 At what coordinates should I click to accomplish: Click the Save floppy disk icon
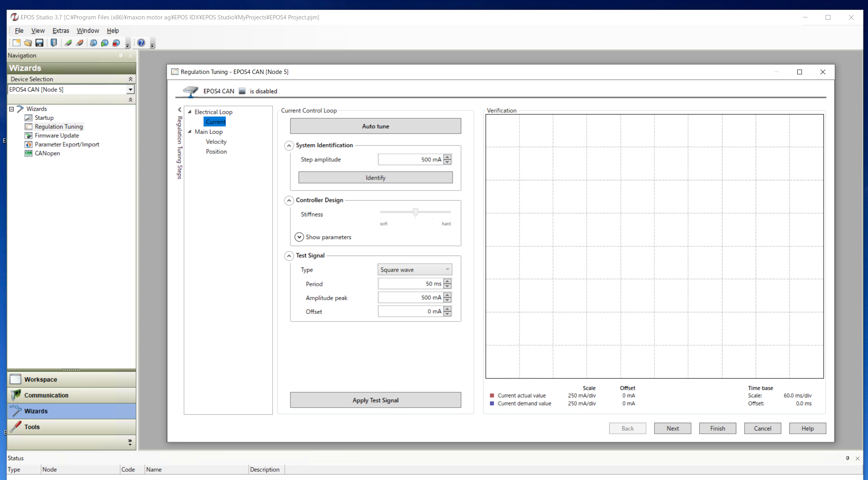39,43
